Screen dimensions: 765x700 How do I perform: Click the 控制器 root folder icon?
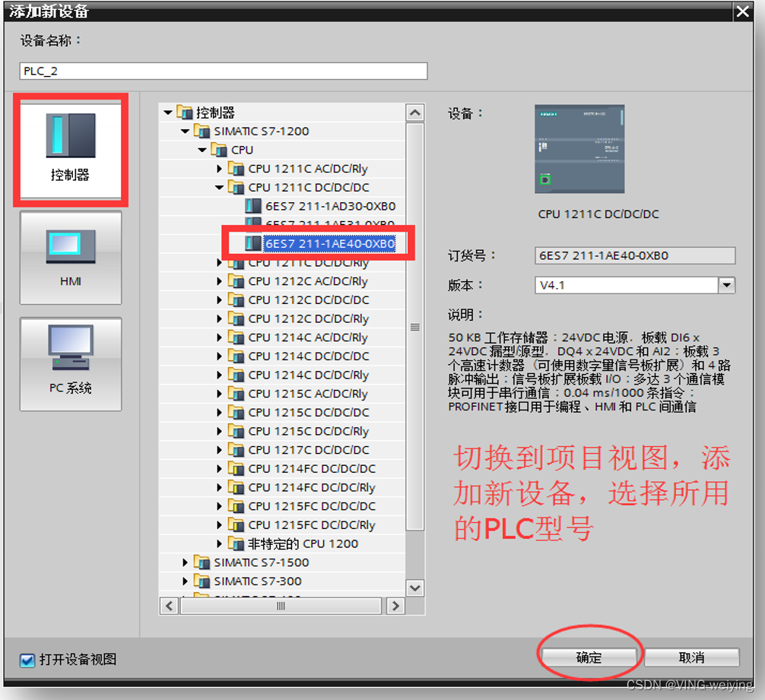pyautogui.click(x=185, y=112)
